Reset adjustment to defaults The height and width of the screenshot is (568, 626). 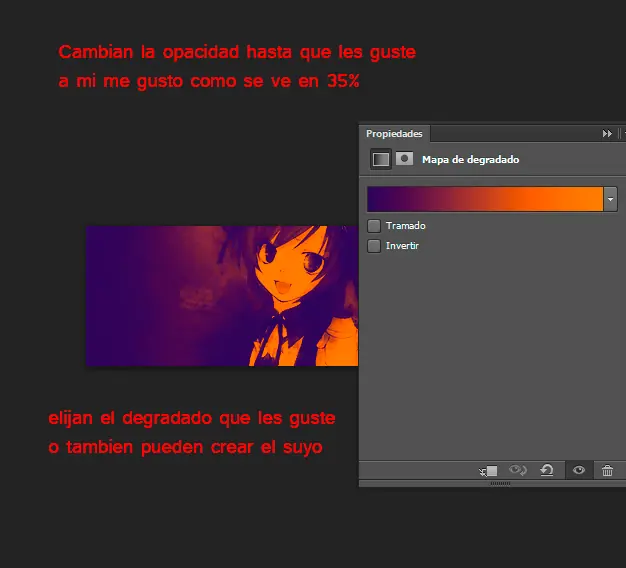pyautogui.click(x=547, y=470)
